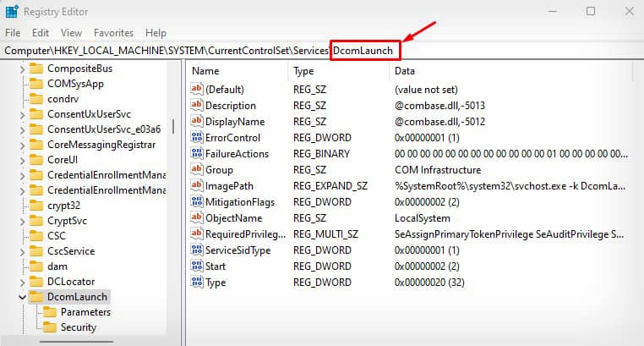
Task: Open the Favorites menu
Action: 113,33
